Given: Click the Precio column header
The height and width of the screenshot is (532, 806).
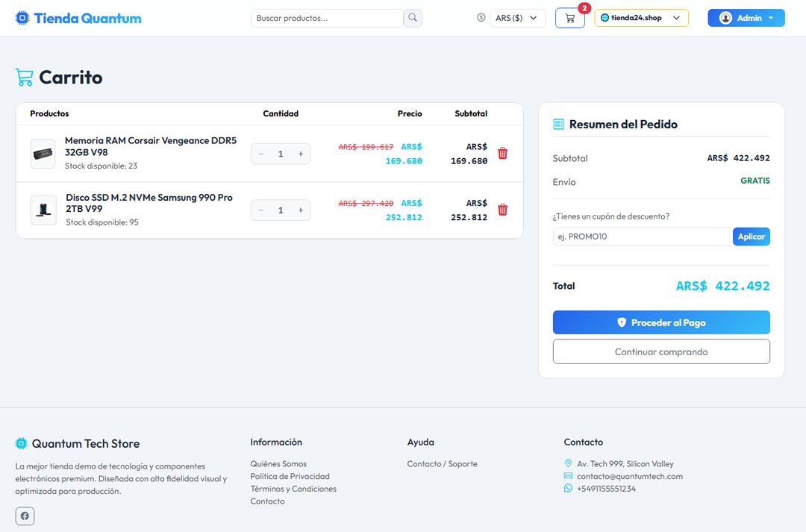Looking at the screenshot, I should tap(410, 113).
